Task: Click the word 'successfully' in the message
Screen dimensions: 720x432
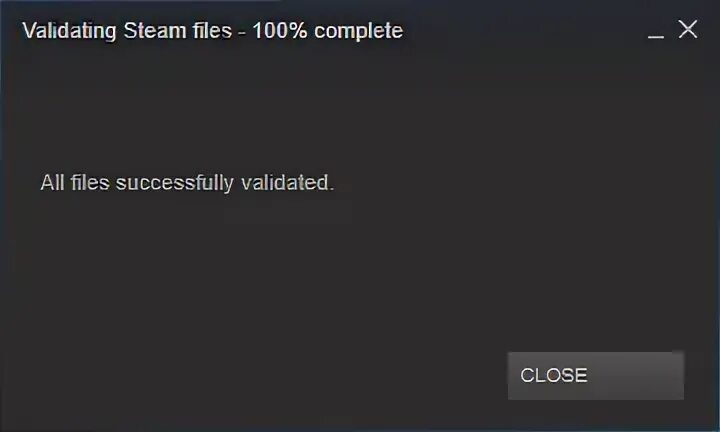Action: tap(174, 183)
